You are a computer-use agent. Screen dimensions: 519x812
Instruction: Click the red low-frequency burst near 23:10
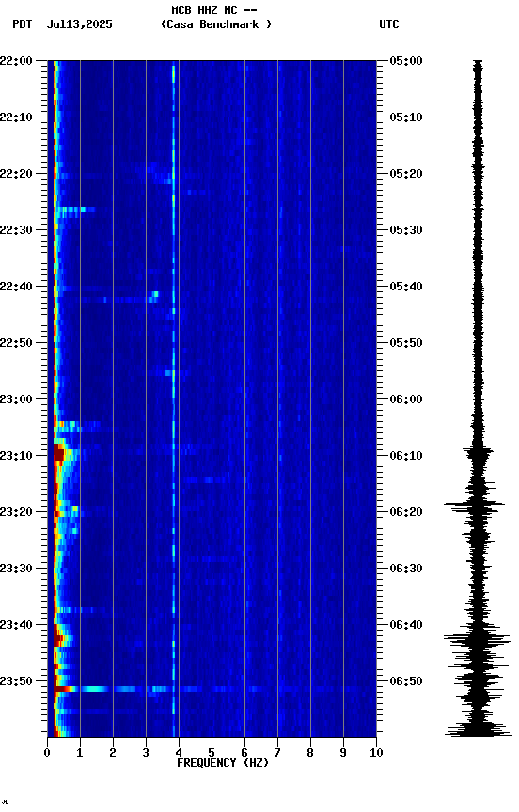click(59, 454)
